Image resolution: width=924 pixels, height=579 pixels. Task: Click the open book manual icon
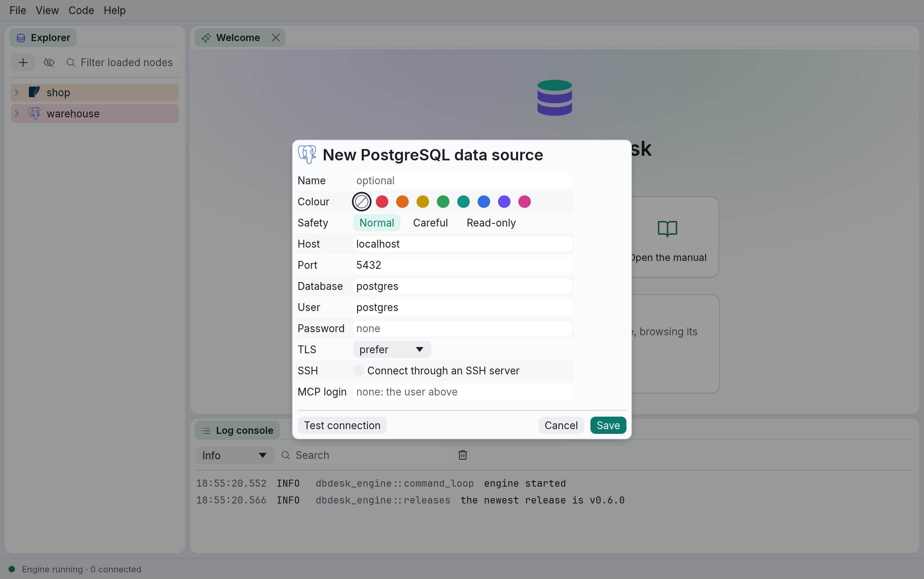click(668, 228)
